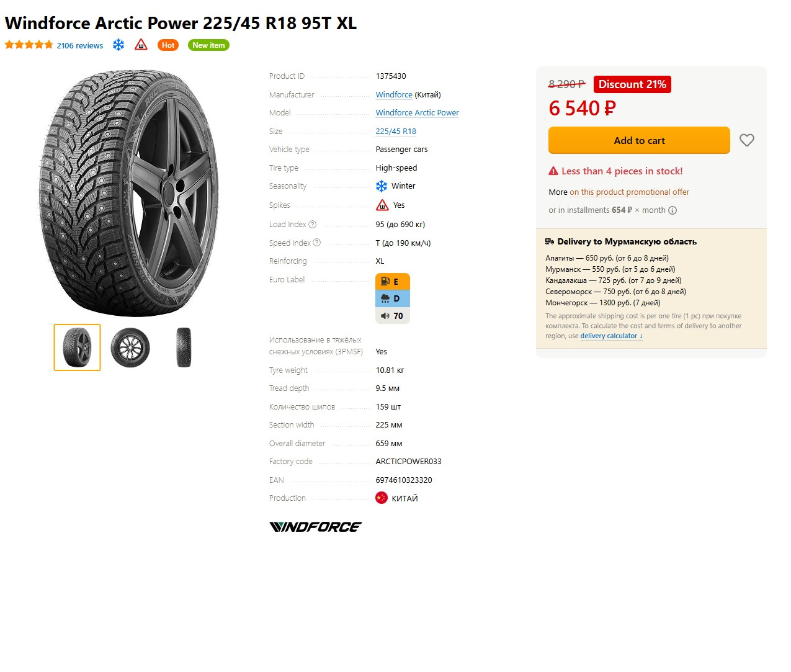Open Load Index help question mark
This screenshot has width=791, height=672.
click(x=313, y=224)
